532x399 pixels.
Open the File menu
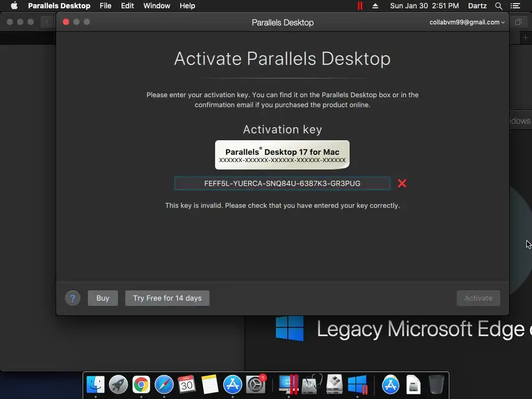coord(105,6)
